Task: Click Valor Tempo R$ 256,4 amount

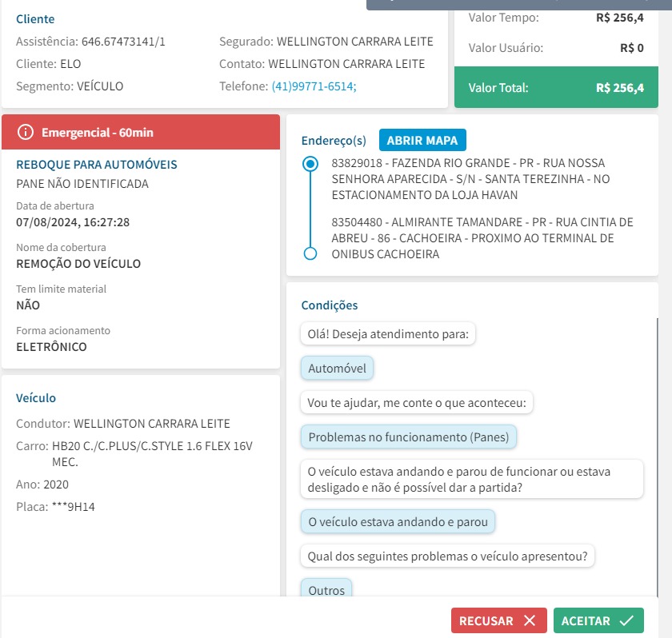Action: (x=620, y=18)
